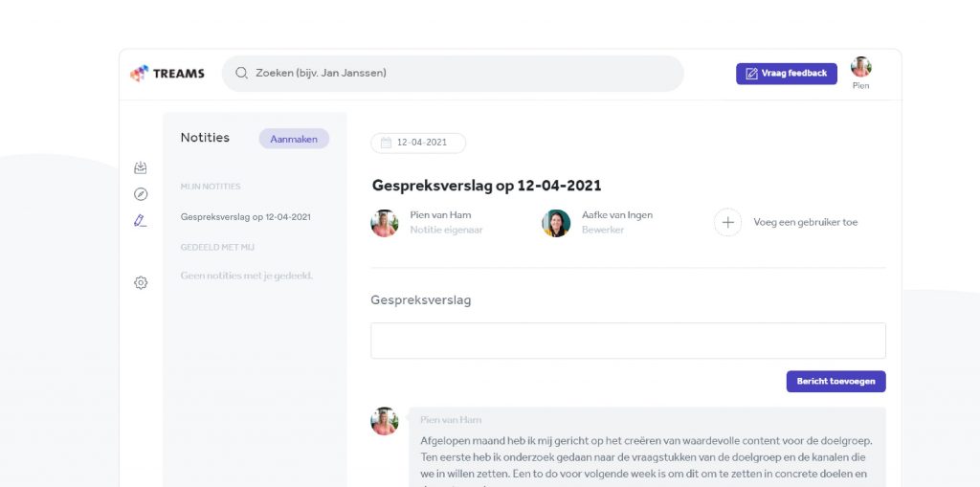980x487 pixels.
Task: Click the avatar beside Pien's message
Action: click(x=385, y=421)
